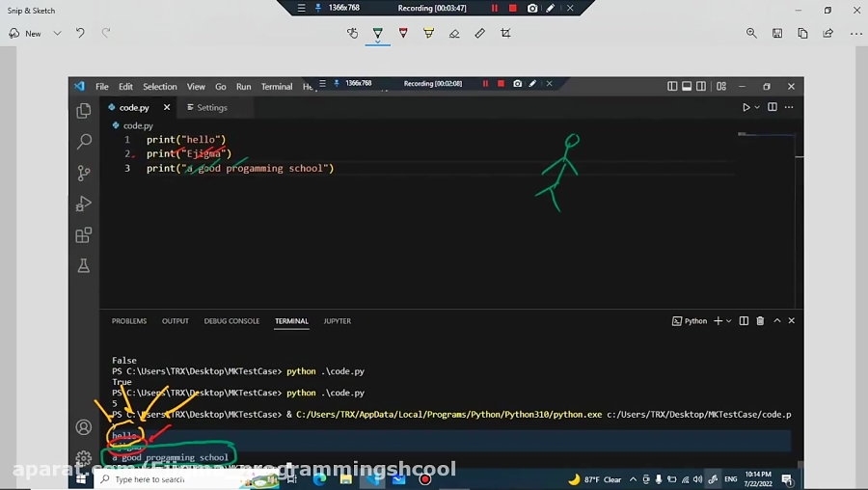
Task: Expand the new terminal launch profile dropdown
Action: point(729,321)
